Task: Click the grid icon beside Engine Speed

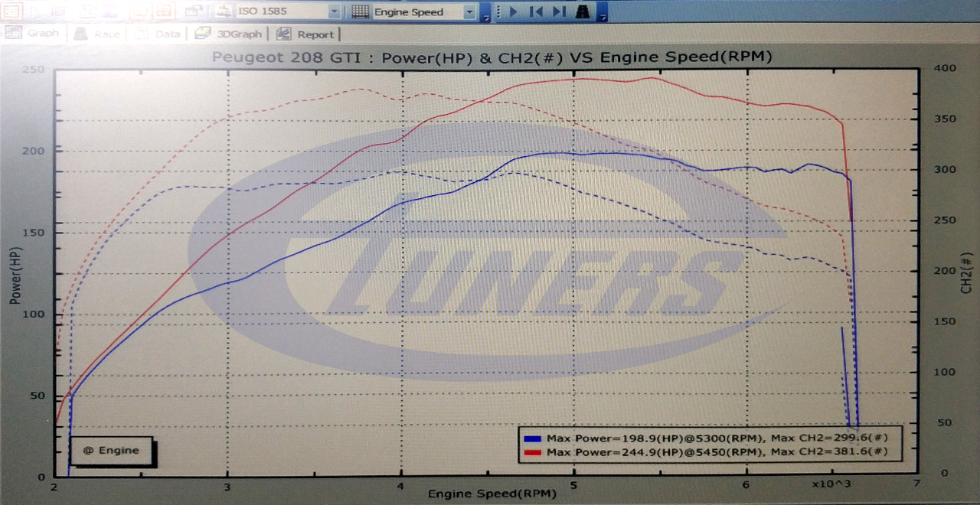Action: coord(360,11)
